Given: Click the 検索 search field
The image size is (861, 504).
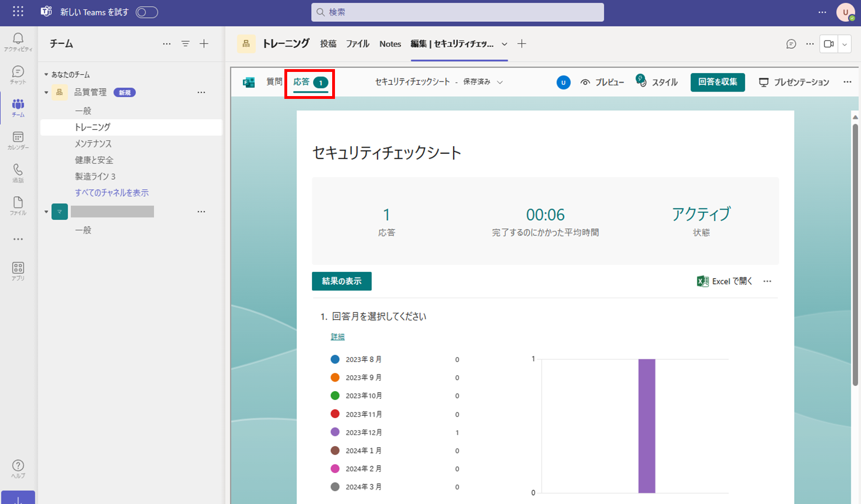Looking at the screenshot, I should click(457, 12).
